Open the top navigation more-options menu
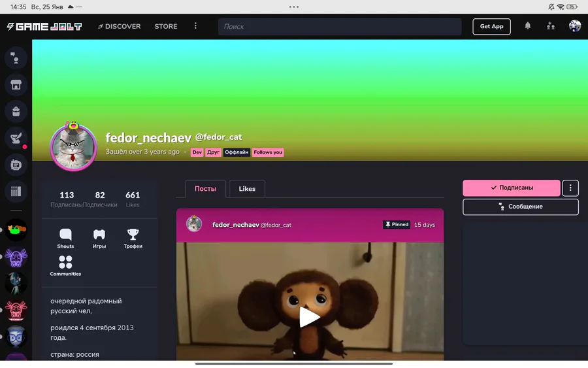The width and height of the screenshot is (588, 368). click(x=195, y=26)
